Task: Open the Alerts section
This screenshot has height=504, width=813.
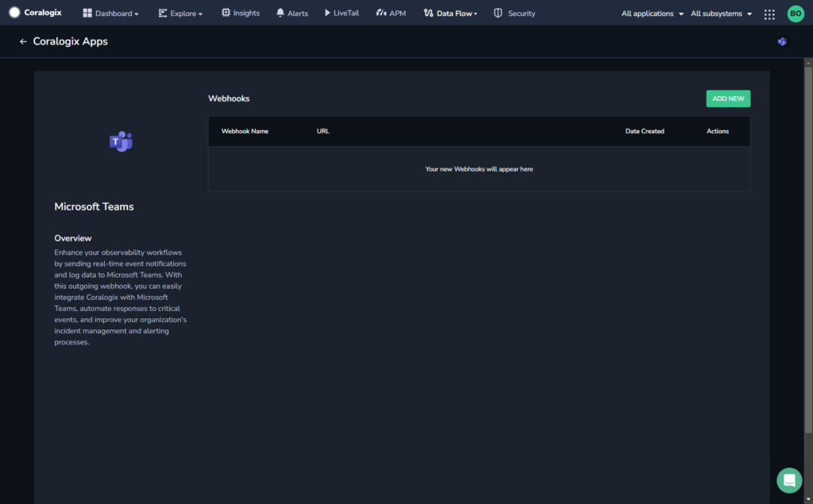Action: [292, 13]
